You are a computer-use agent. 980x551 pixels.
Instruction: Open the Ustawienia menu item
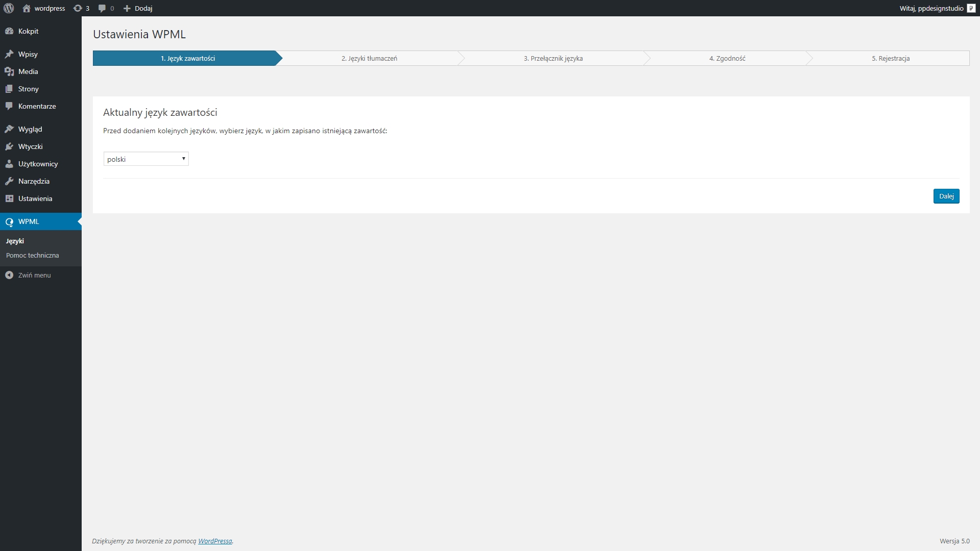click(x=41, y=198)
